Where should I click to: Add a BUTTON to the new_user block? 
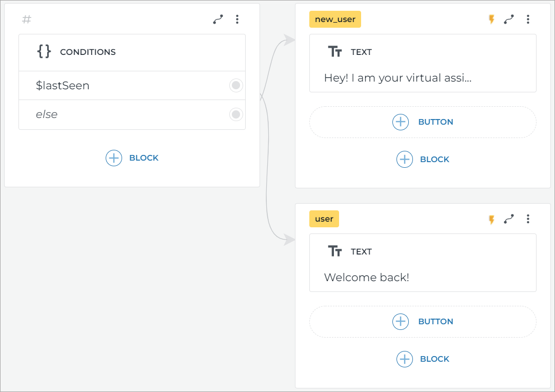pos(423,122)
